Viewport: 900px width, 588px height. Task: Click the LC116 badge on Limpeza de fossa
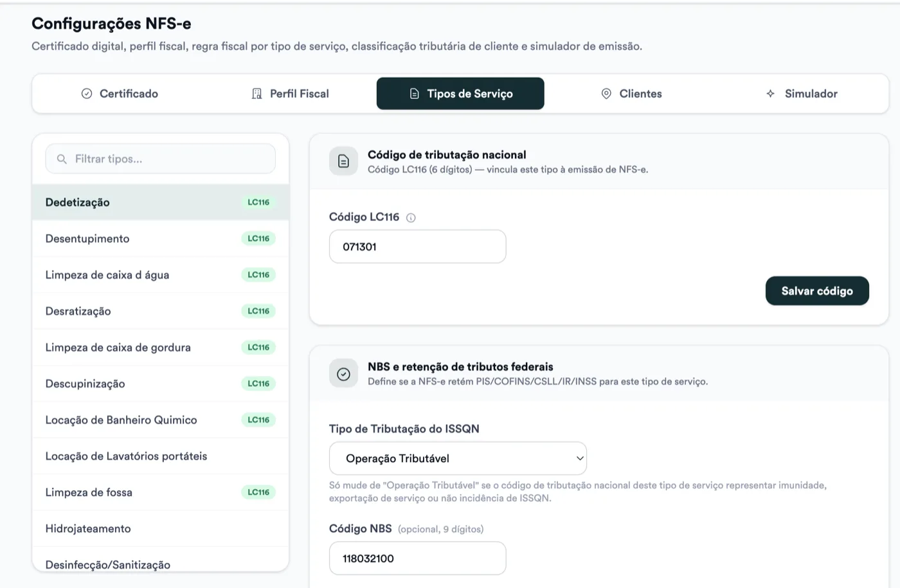258,492
